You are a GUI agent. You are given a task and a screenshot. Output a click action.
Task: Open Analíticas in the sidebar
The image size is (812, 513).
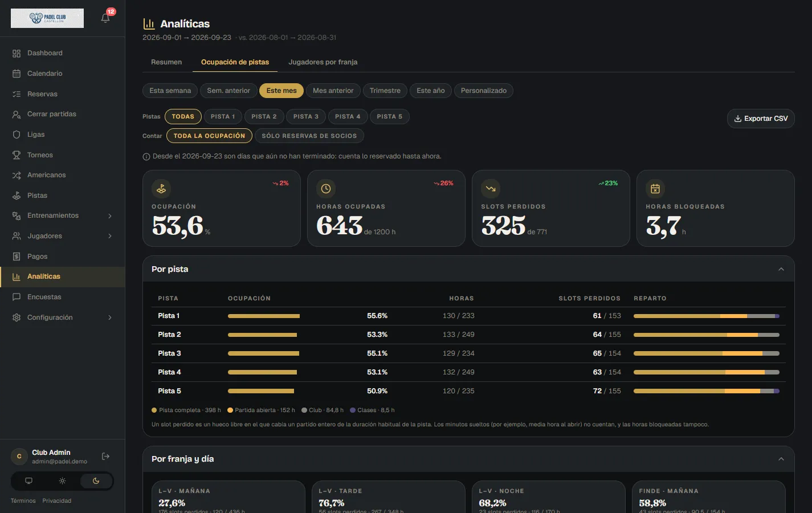pos(63,276)
